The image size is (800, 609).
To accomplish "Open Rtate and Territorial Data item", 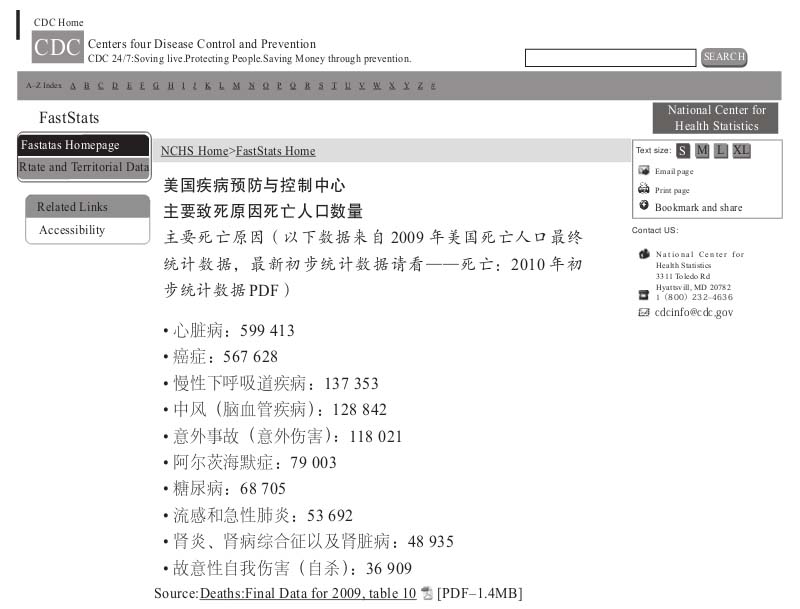I will pos(84,167).
